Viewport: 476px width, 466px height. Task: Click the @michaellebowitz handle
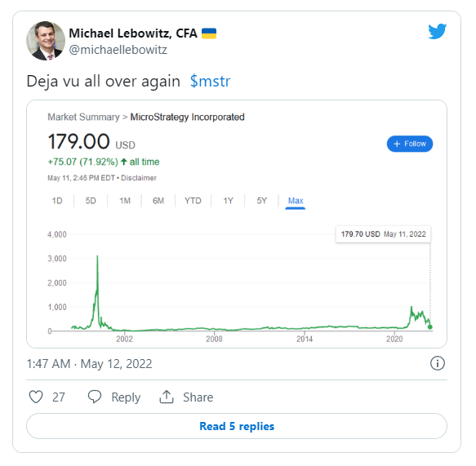tap(118, 50)
